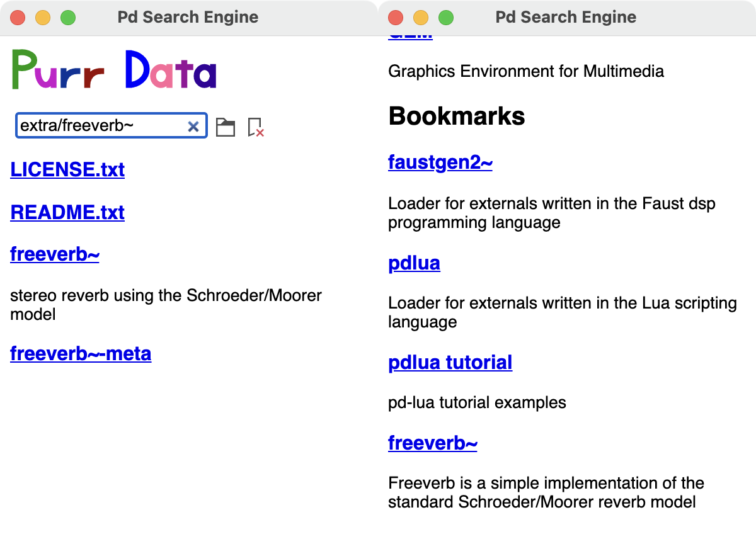Image resolution: width=756 pixels, height=539 pixels.
Task: Minimize the window containing the Purr Data logo
Action: click(43, 18)
